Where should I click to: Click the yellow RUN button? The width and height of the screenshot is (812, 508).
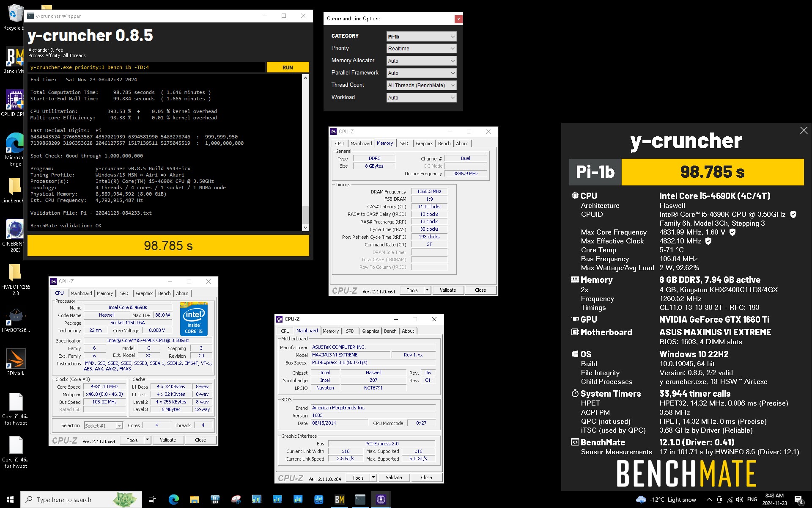[288, 67]
